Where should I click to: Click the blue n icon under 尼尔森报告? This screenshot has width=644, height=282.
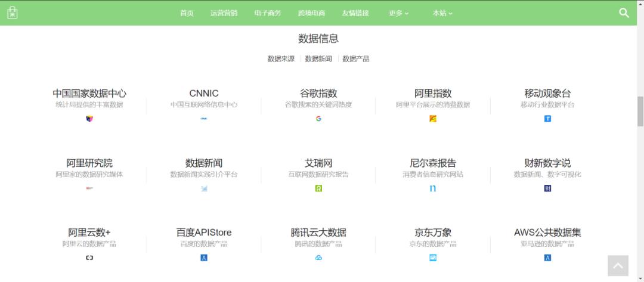(x=433, y=188)
